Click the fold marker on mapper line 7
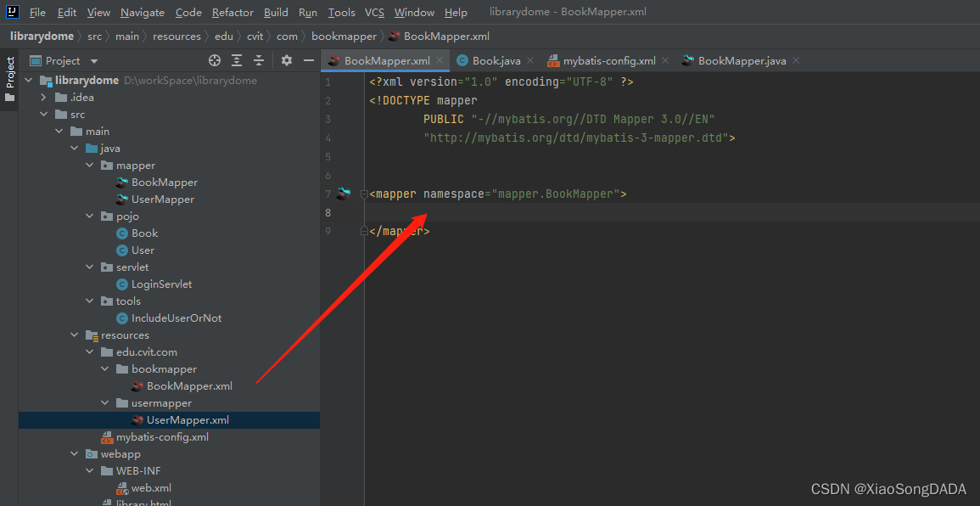Screen dimensions: 980x506 [364, 194]
